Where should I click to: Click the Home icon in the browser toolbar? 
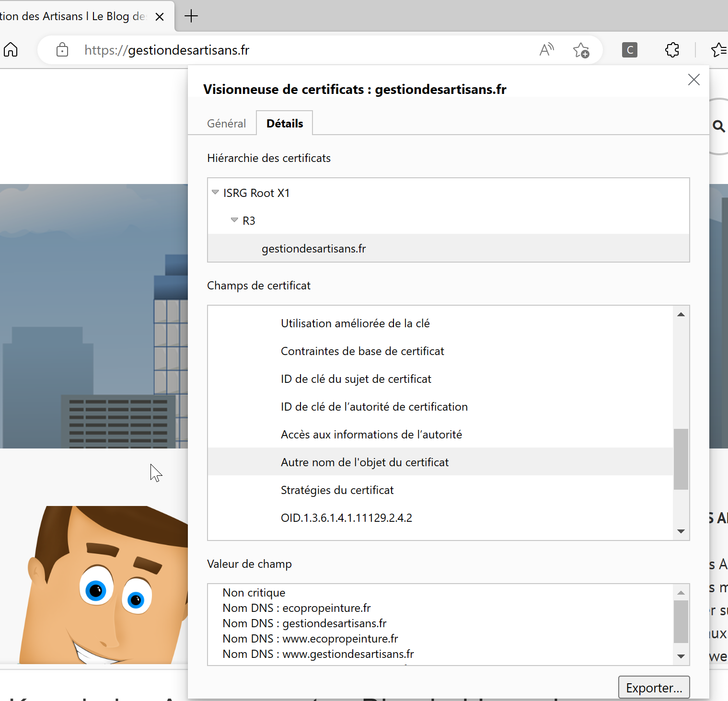click(11, 50)
